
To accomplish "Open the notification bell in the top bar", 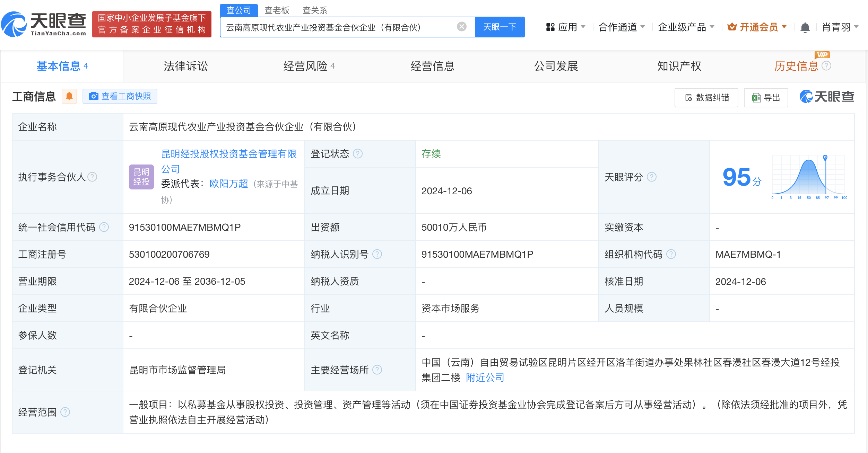I will click(805, 27).
